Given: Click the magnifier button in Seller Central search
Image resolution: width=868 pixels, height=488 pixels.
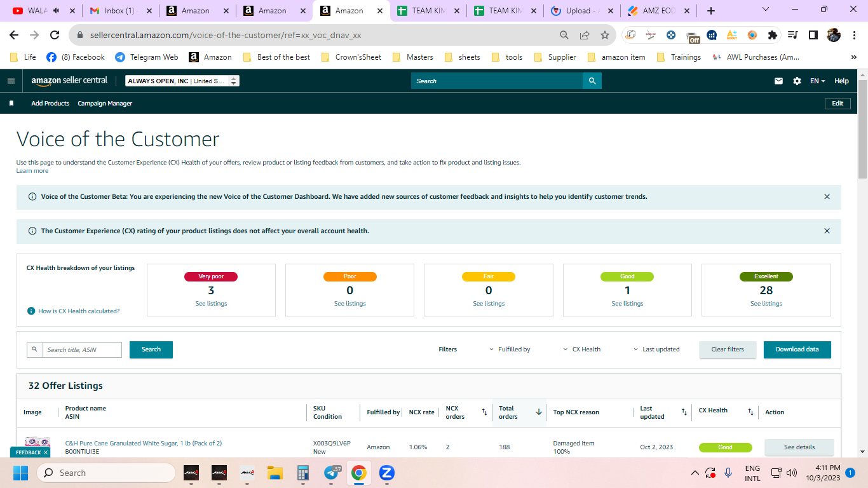Looking at the screenshot, I should pos(592,81).
